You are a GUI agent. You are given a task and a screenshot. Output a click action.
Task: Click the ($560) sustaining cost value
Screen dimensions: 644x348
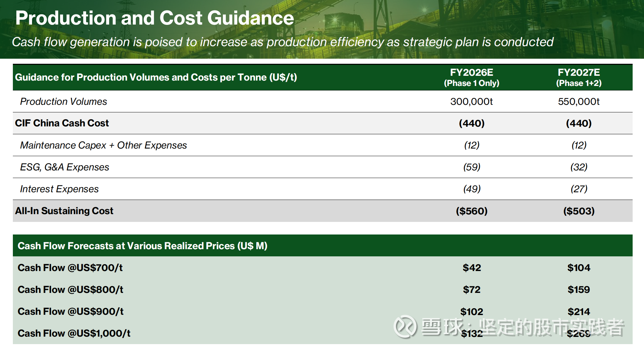coord(472,211)
